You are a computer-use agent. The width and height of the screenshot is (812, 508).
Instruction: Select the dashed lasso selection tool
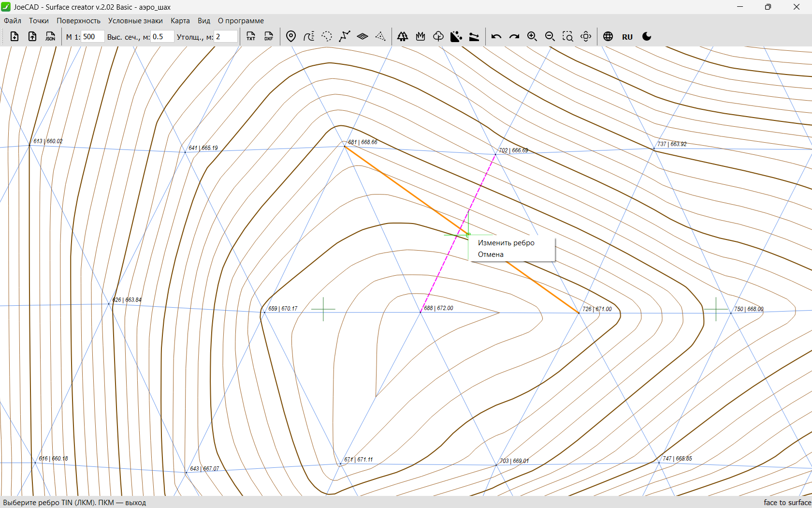327,37
